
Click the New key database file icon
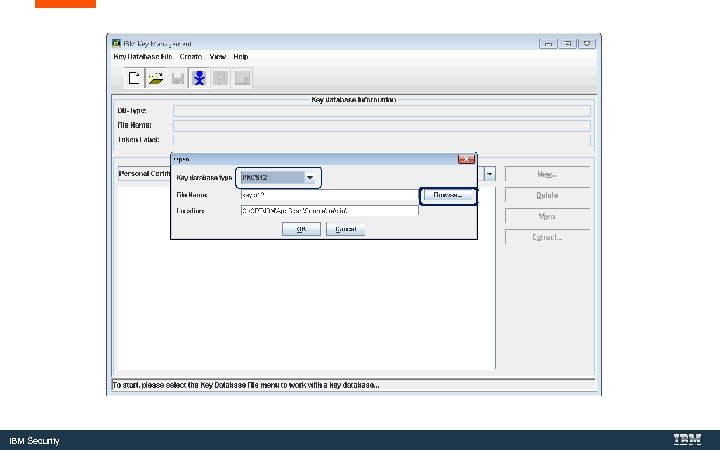coord(134,78)
